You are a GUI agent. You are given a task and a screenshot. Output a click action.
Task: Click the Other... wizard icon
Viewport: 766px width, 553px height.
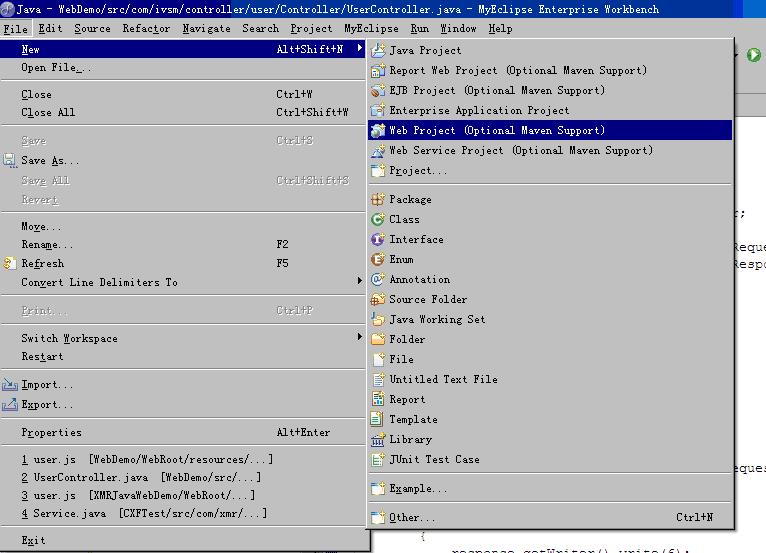point(378,517)
